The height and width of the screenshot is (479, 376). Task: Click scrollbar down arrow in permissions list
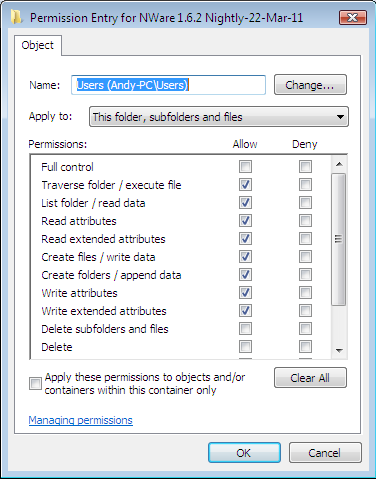[339, 350]
